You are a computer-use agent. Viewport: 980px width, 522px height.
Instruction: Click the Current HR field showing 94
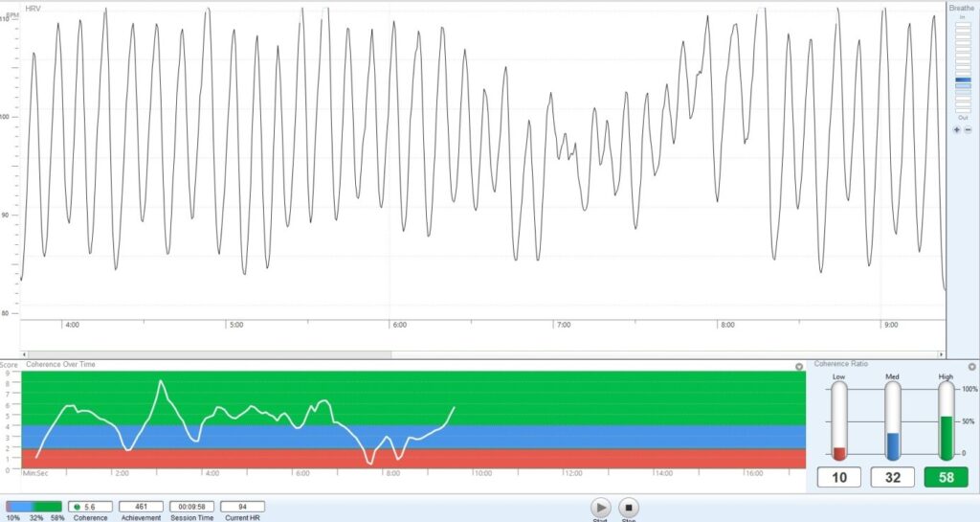242,506
